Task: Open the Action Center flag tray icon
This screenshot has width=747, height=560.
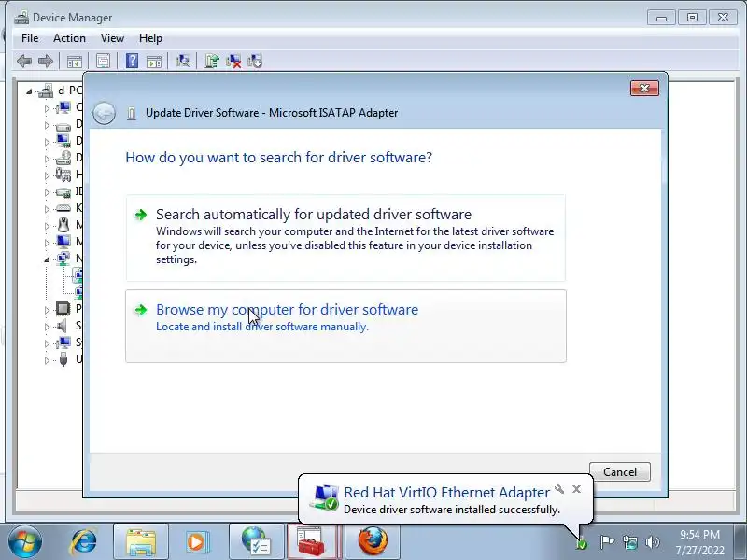Action: pyautogui.click(x=607, y=542)
